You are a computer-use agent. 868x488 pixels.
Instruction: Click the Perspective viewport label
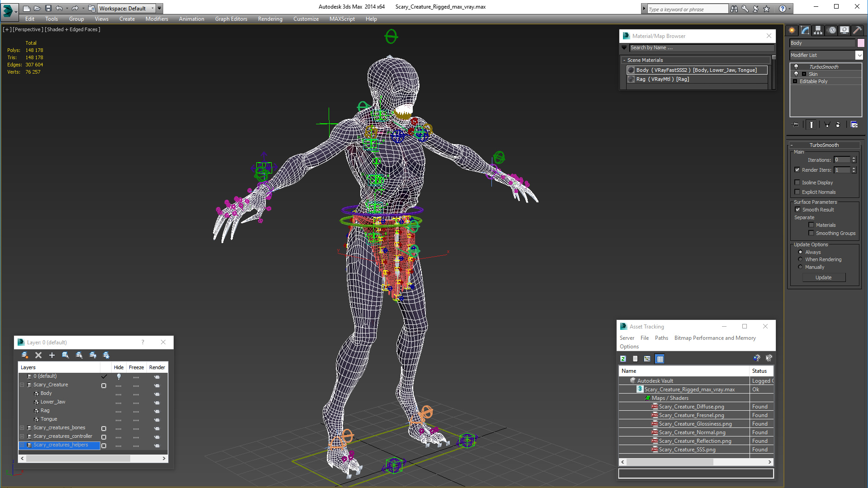click(x=28, y=29)
